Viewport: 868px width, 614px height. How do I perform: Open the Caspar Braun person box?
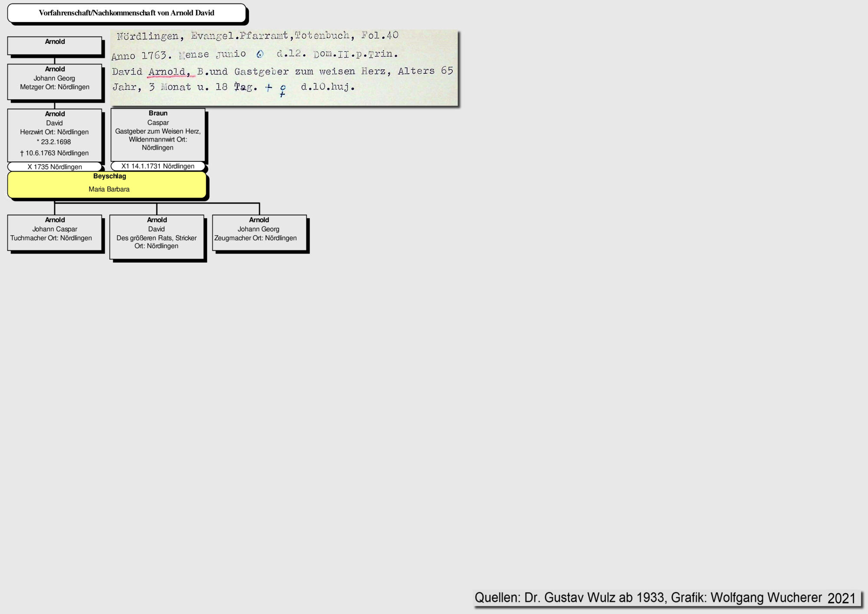tap(158, 135)
